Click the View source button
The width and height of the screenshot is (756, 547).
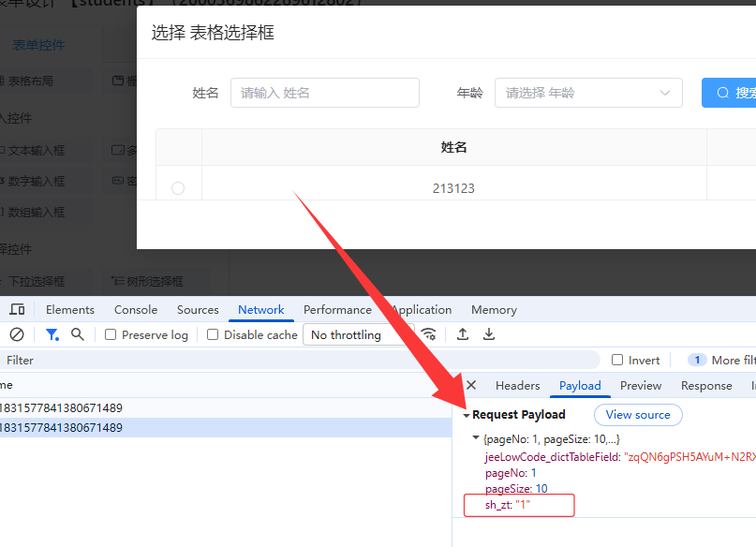tap(638, 415)
